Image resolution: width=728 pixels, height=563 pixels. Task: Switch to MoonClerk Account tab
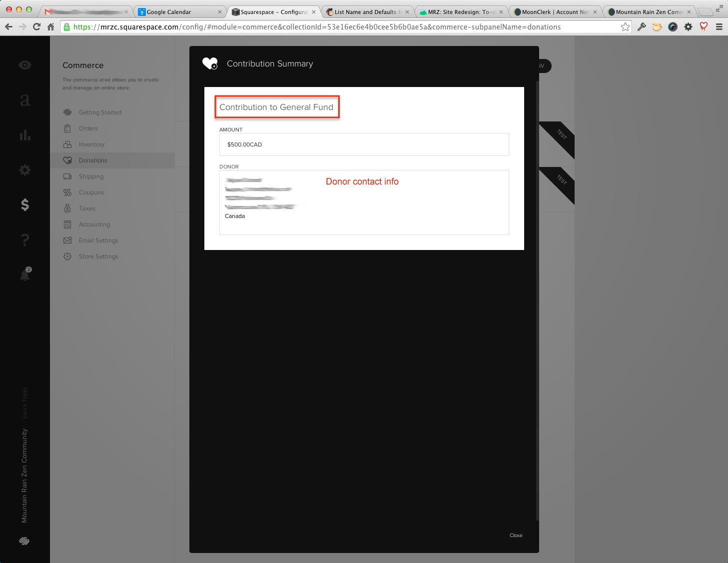click(555, 12)
